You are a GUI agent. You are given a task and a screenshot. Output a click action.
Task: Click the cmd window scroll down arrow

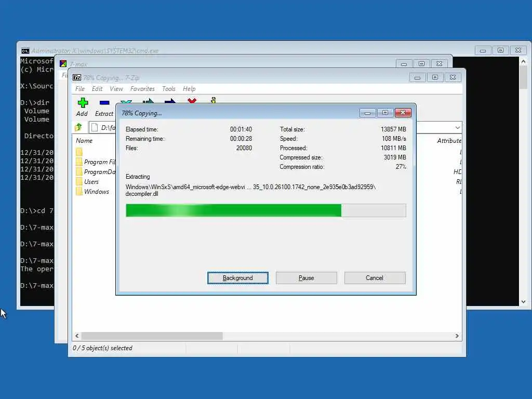point(523,302)
